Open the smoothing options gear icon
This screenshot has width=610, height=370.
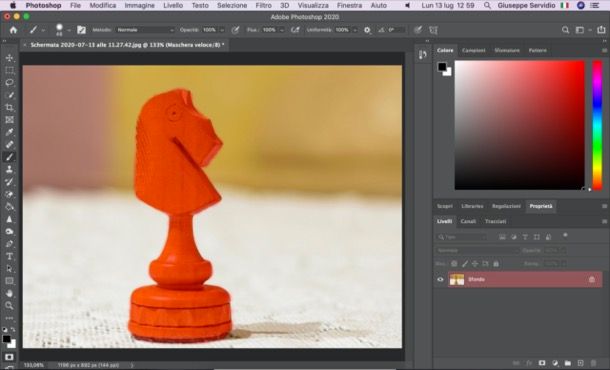tap(367, 30)
